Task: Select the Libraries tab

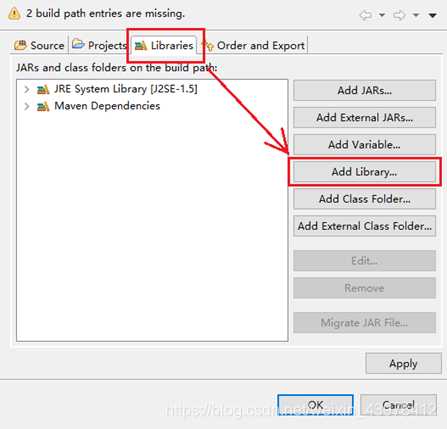Action: point(164,45)
